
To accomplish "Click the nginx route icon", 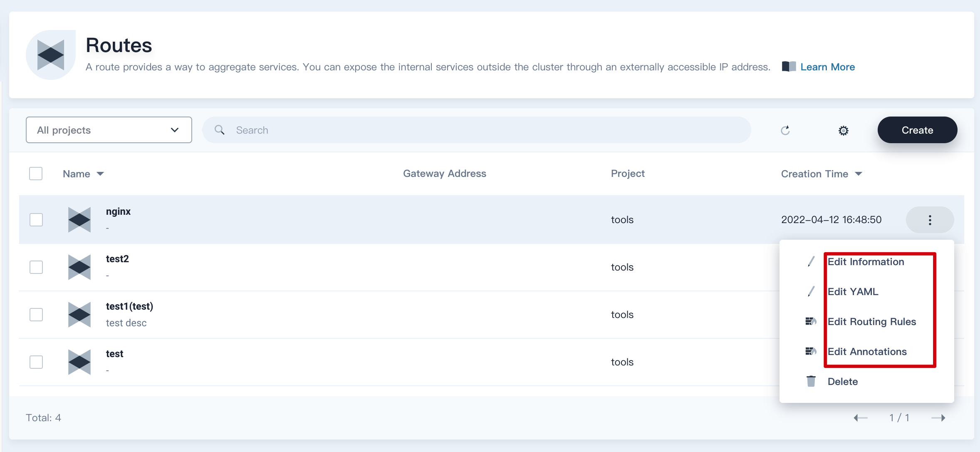I will pyautogui.click(x=79, y=219).
